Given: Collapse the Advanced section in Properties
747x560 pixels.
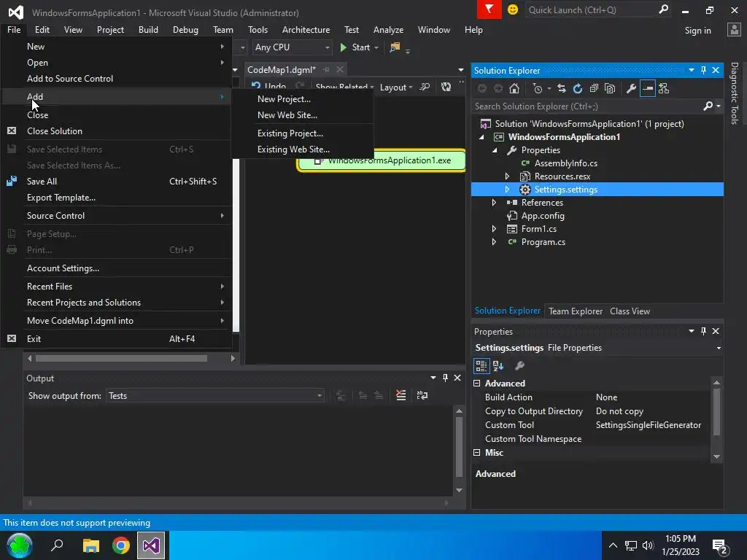Looking at the screenshot, I should pos(477,384).
